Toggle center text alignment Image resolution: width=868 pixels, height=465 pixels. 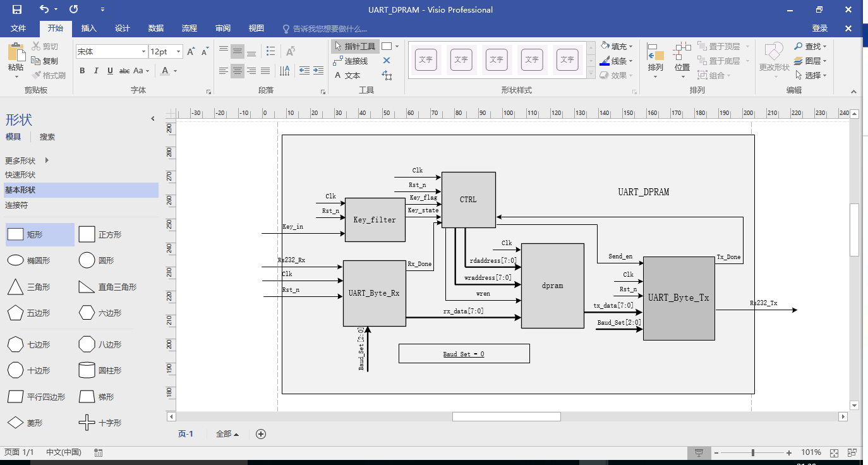point(238,71)
